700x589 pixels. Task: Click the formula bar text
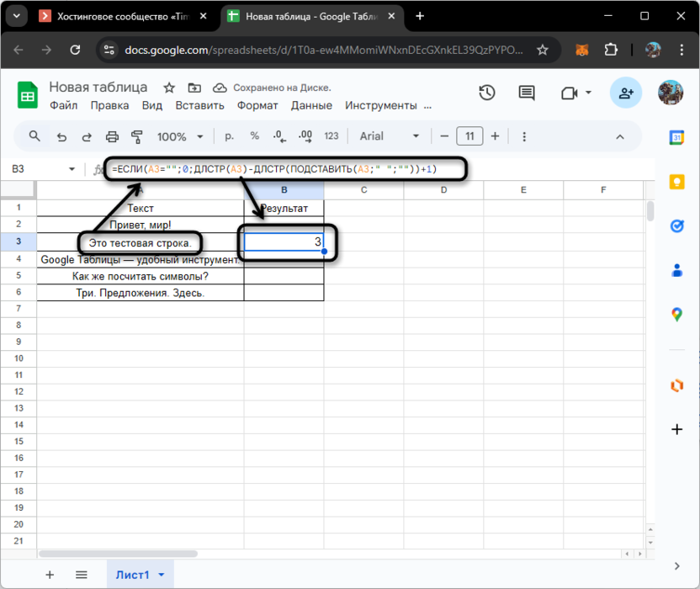[x=274, y=169]
